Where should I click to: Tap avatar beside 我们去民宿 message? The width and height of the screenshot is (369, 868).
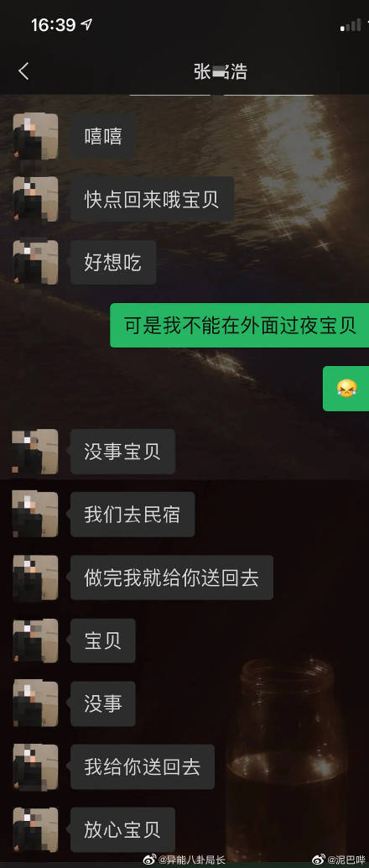click(x=35, y=515)
